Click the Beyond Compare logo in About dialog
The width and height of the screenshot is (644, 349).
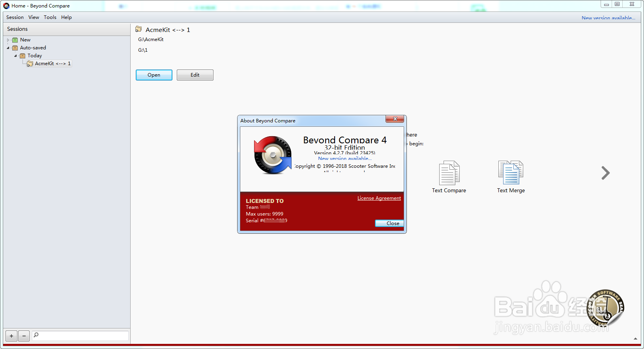273,155
